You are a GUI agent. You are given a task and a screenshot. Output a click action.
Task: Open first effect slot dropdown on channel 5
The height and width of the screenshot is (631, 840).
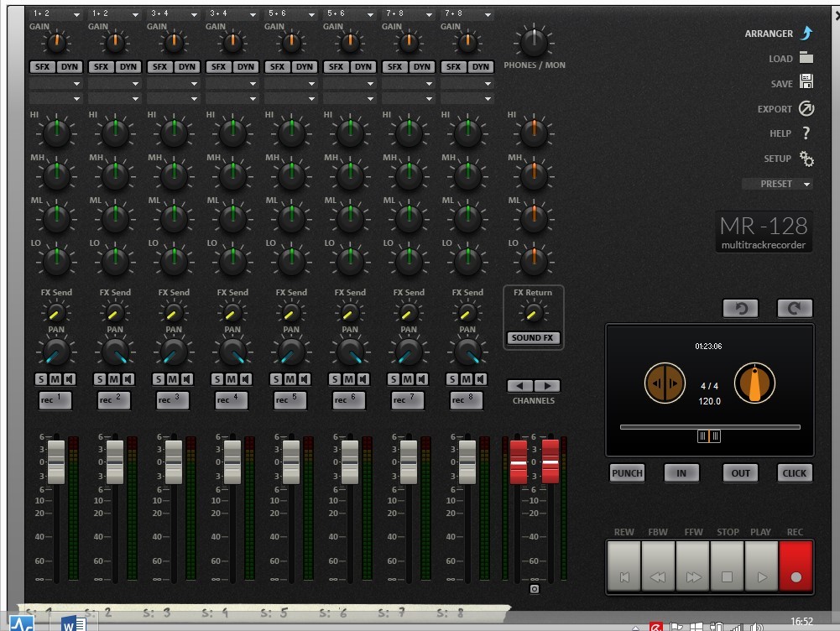[290, 84]
